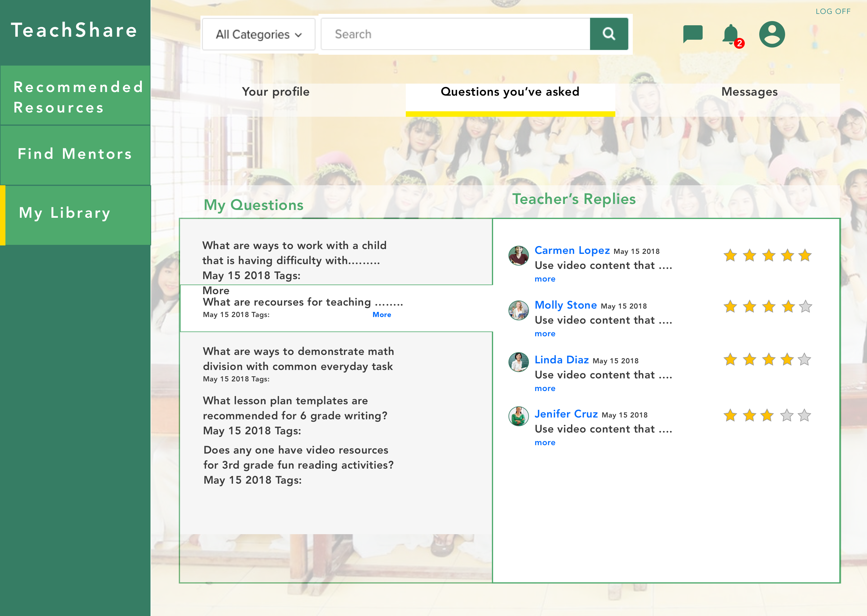
Task: Click Jenifer Cruz's profile photo
Action: [518, 416]
